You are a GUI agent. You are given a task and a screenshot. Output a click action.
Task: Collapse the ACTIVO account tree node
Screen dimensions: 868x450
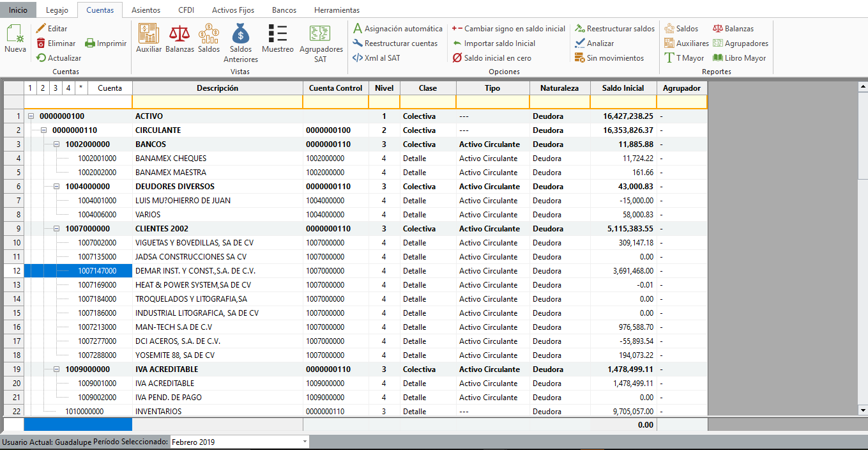pyautogui.click(x=31, y=116)
